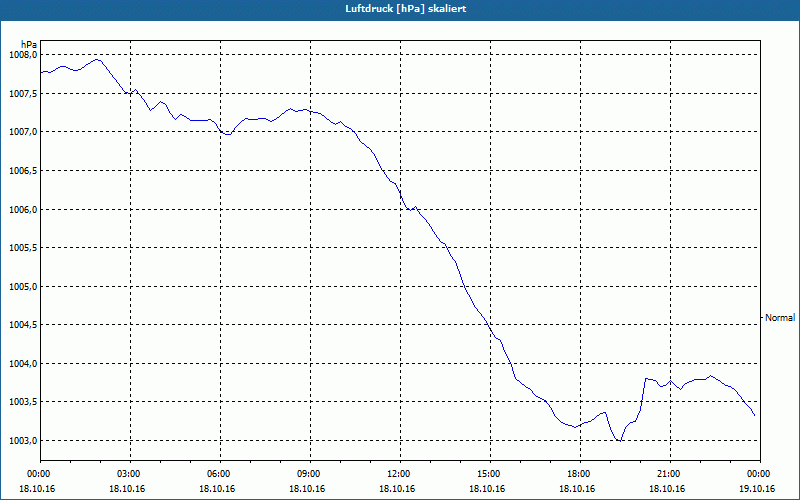Click the 1005,5 y-axis value

pos(23,248)
